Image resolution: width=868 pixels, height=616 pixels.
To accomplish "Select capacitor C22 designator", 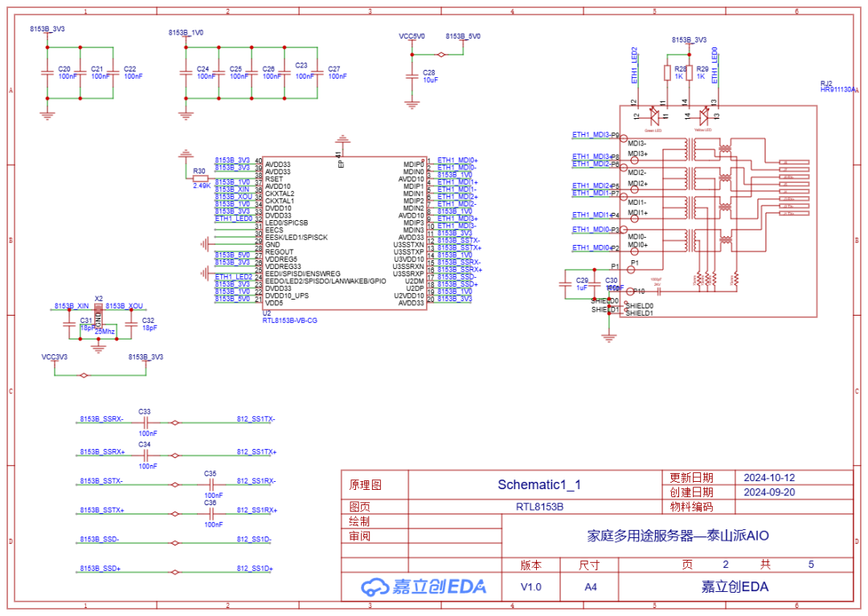I will pyautogui.click(x=129, y=69).
